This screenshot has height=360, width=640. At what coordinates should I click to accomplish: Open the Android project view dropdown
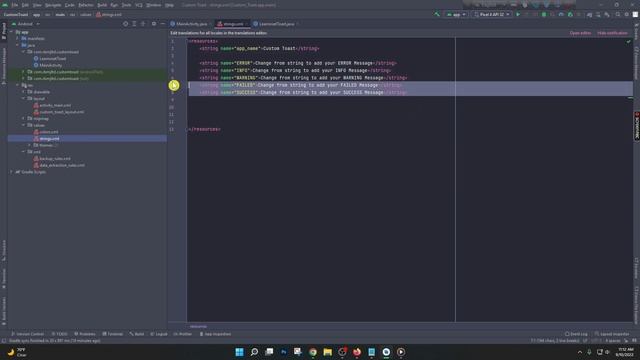[26, 24]
